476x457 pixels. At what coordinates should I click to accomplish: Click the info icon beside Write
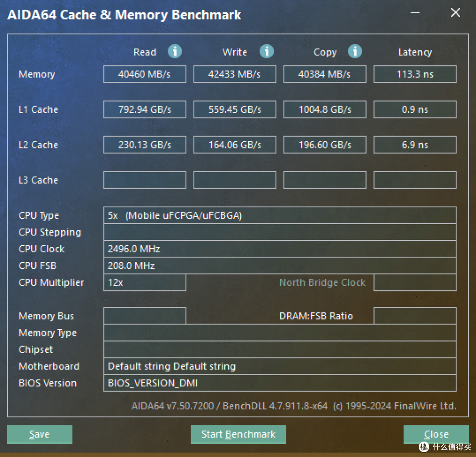pos(267,51)
